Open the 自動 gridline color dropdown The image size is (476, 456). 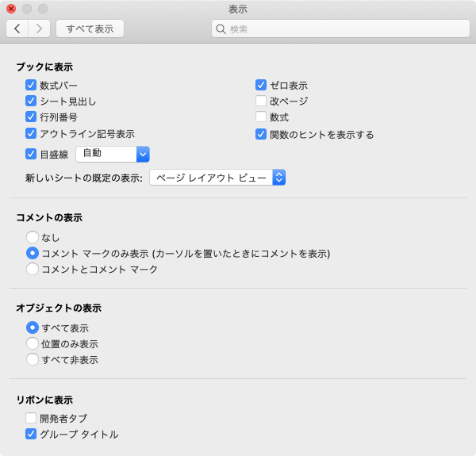(113, 154)
